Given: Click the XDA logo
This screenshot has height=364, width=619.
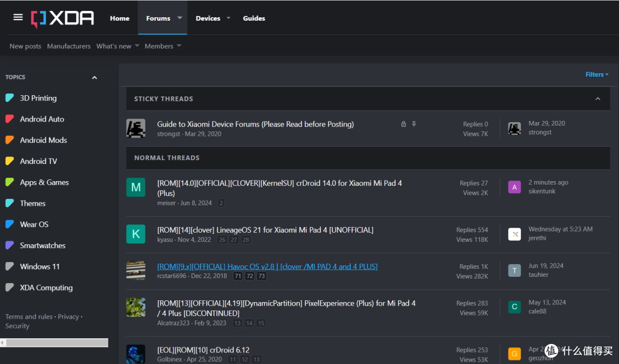Looking at the screenshot, I should pyautogui.click(x=62, y=18).
